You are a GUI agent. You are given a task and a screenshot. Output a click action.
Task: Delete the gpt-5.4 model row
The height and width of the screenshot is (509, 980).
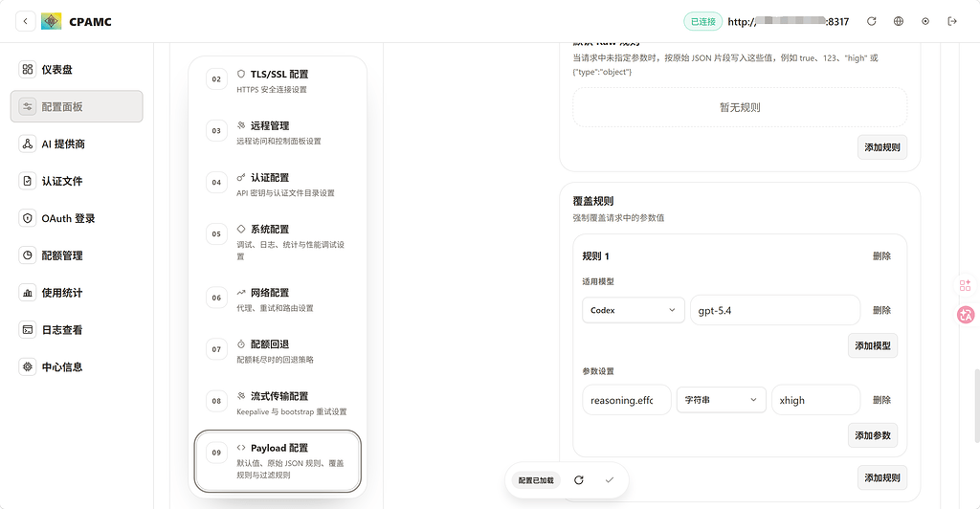881,310
